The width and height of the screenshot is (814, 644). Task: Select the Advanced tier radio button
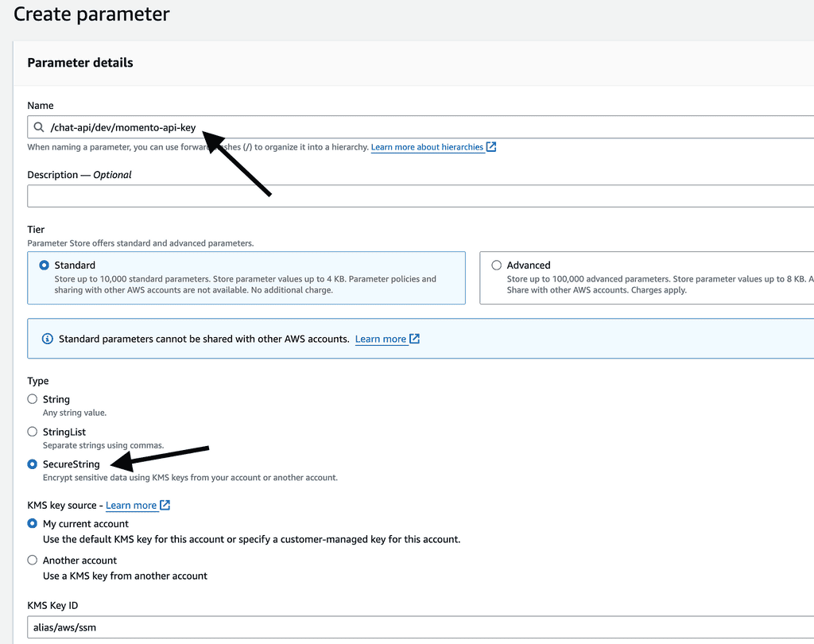tap(497, 266)
